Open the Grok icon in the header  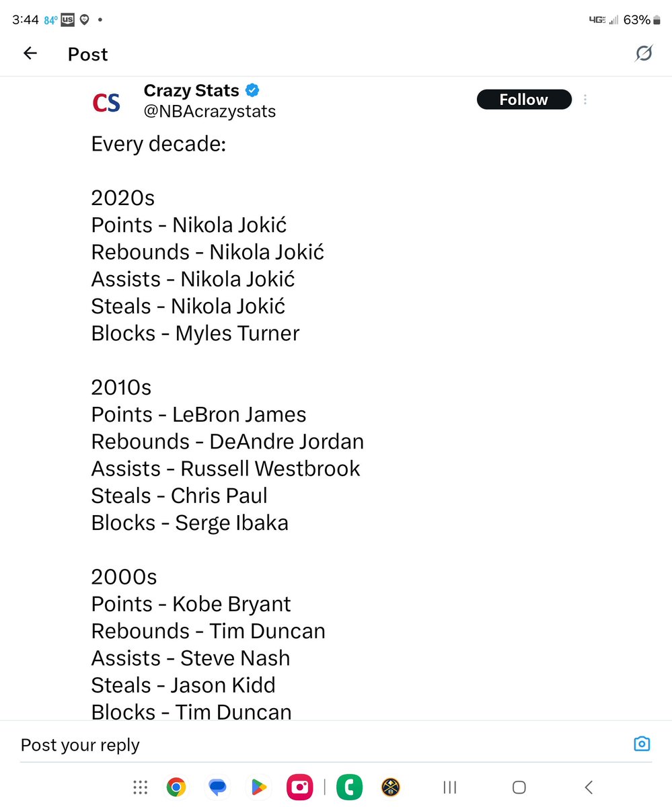(x=644, y=54)
